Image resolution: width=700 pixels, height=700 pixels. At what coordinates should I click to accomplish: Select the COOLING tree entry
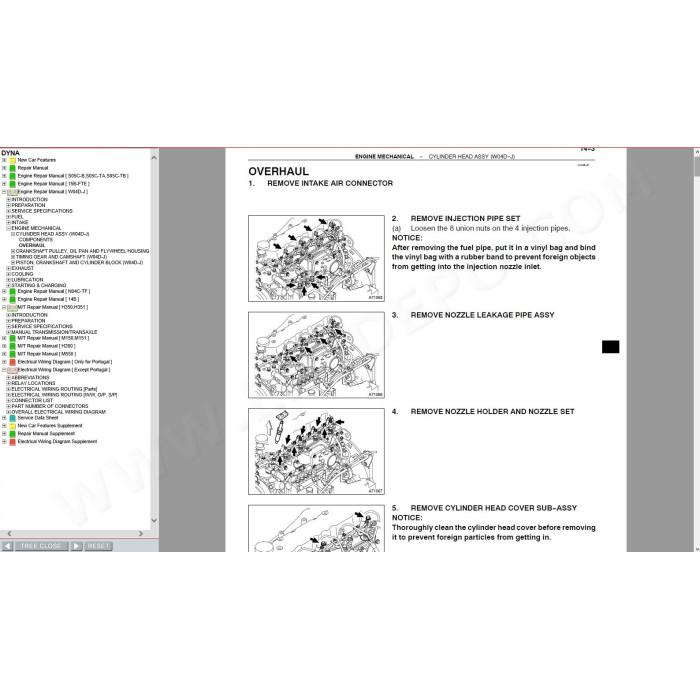[x=22, y=274]
